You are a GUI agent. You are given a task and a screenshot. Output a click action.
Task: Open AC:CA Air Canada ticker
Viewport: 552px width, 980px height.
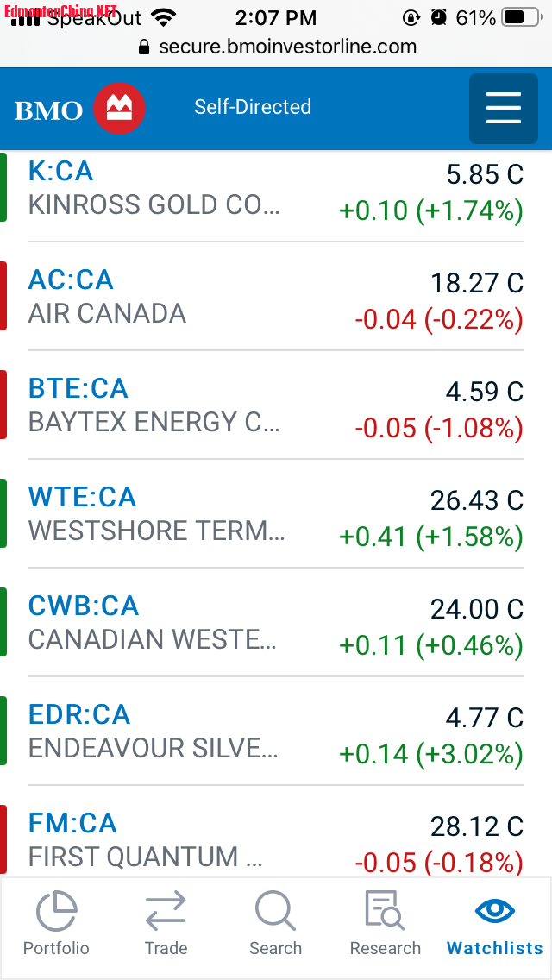coord(71,280)
